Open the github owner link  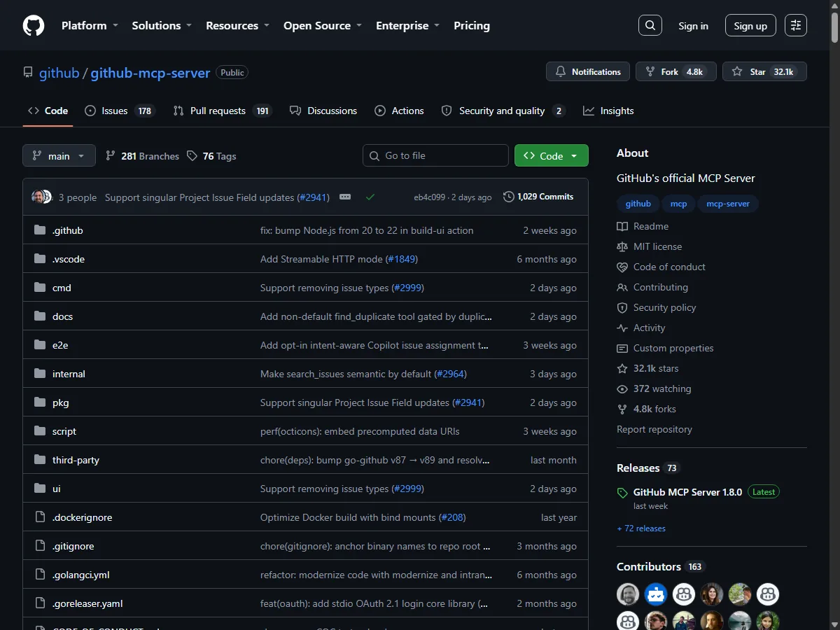point(59,73)
